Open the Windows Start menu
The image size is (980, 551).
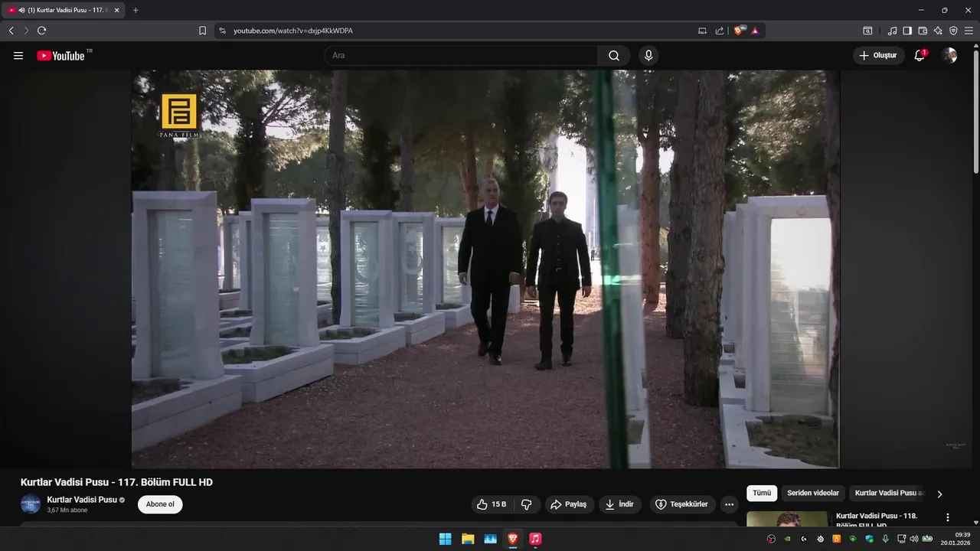point(445,539)
